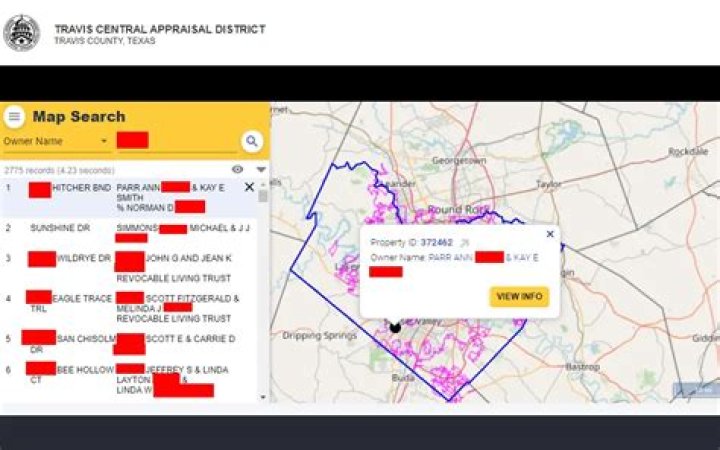This screenshot has width=720, height=450.
Task: Open the hamburger menu beside Map Search
Action: coord(14,117)
